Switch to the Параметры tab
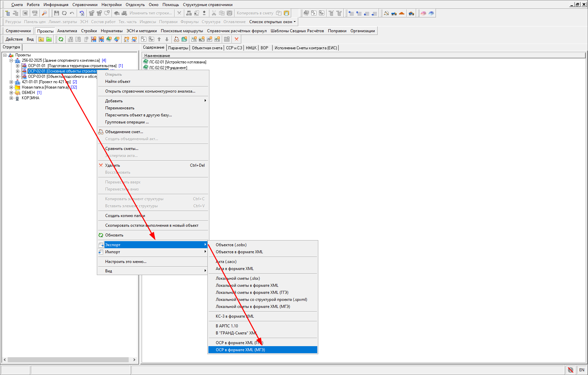 pyautogui.click(x=178, y=48)
